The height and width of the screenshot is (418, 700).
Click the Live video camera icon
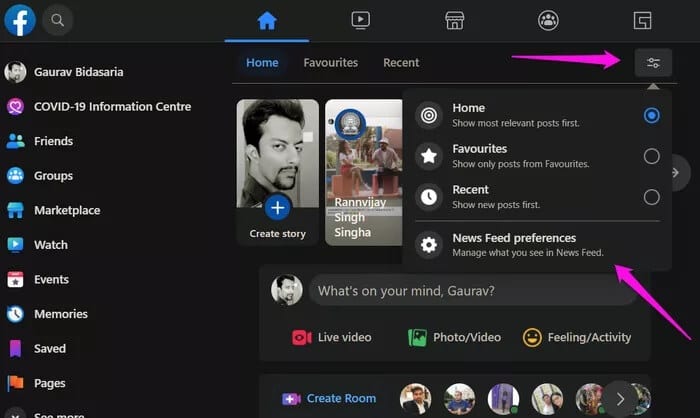pos(302,338)
